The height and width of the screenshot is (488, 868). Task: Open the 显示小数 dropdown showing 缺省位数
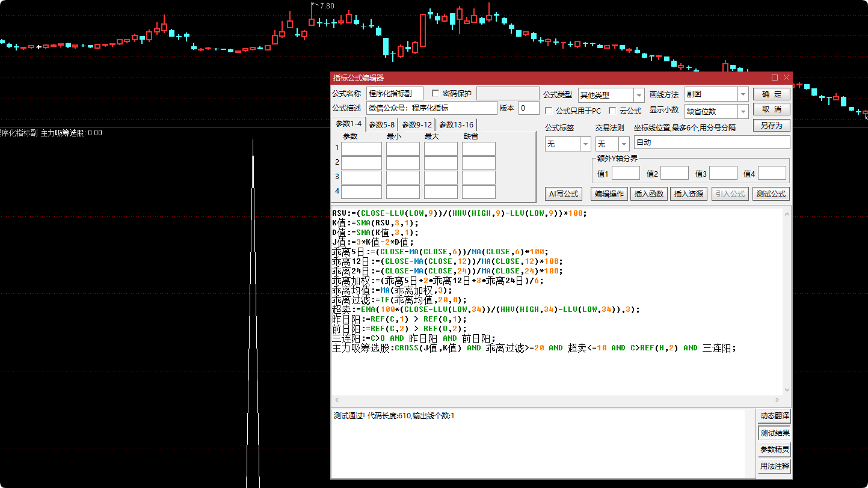tap(716, 112)
